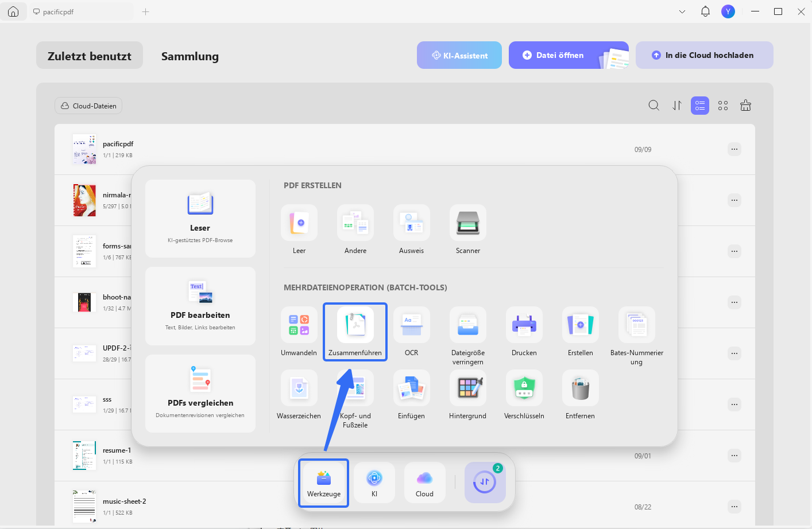Viewport: 812px width, 529px height.
Task: Click the Werkzeuge dock button
Action: click(324, 483)
